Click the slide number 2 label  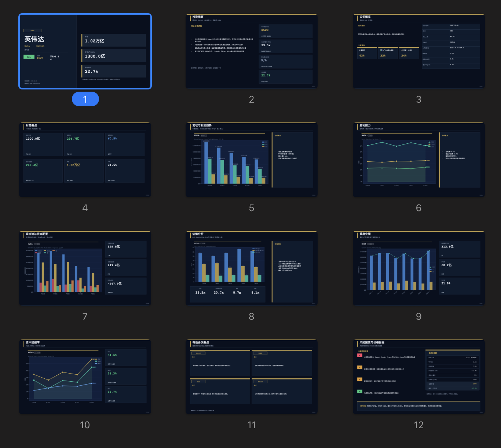tap(252, 99)
